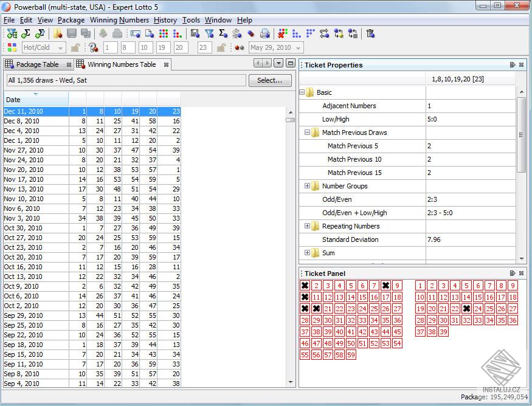Image resolution: width=532 pixels, height=406 pixels.
Task: Toggle number 53 in the Ticket Panel
Action: pyautogui.click(x=385, y=343)
